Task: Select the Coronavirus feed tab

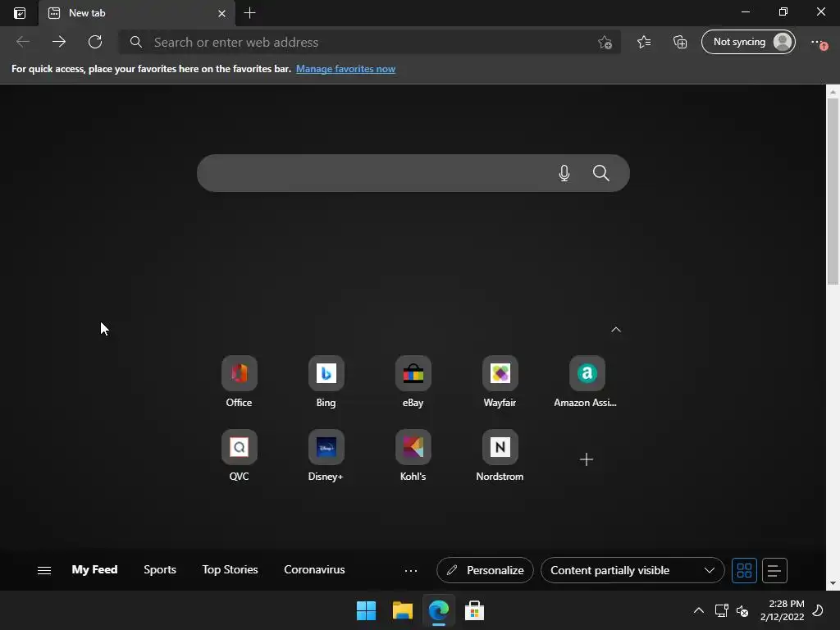Action: [314, 570]
